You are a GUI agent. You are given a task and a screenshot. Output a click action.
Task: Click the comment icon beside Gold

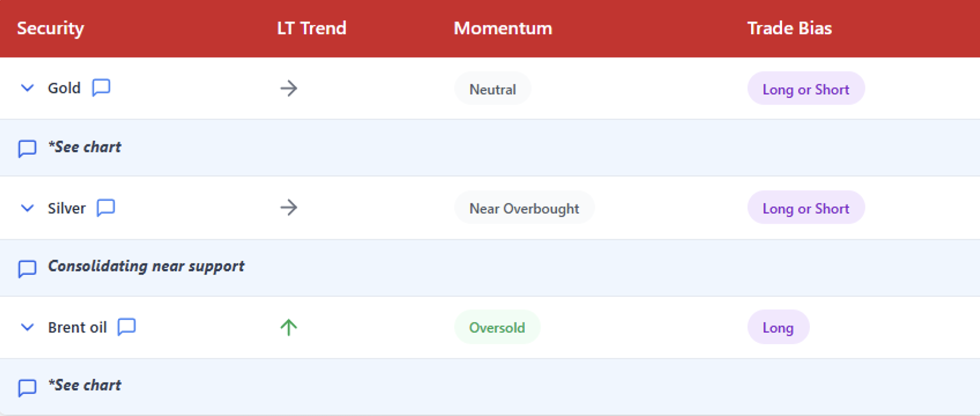[101, 87]
